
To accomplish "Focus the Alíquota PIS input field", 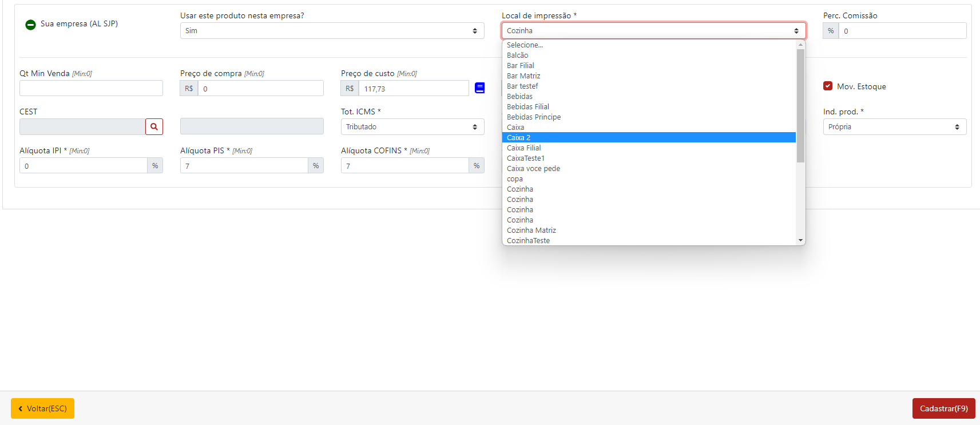I will [x=244, y=166].
